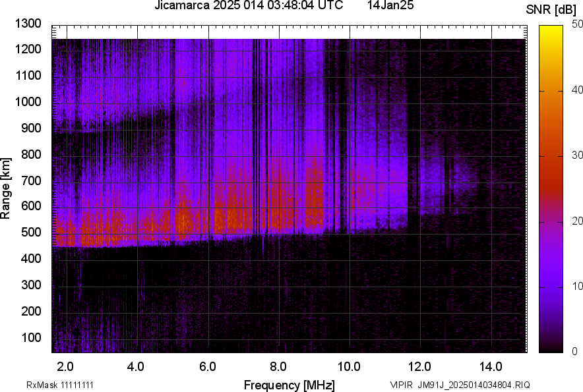Click the range tick label '1000'
This screenshot has width=583, height=392.
tap(28, 101)
